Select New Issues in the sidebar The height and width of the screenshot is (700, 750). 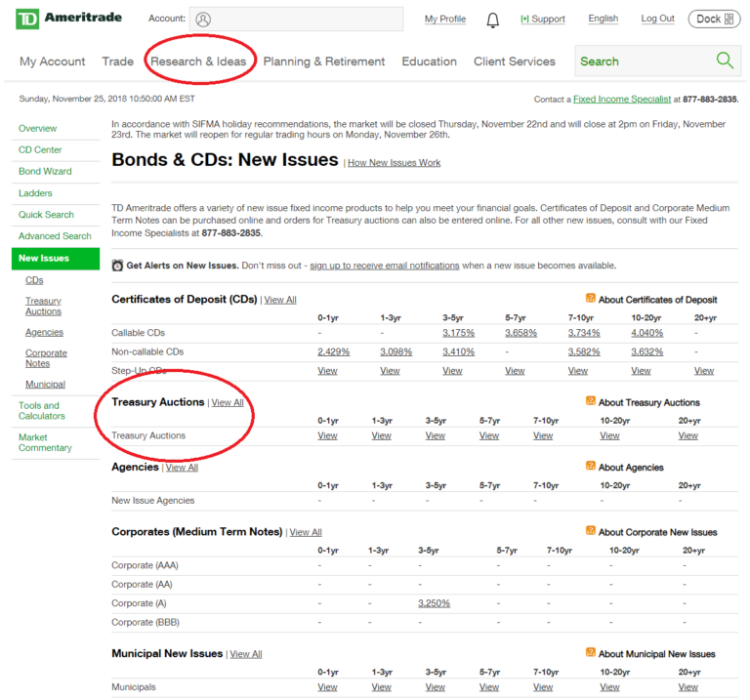point(56,259)
